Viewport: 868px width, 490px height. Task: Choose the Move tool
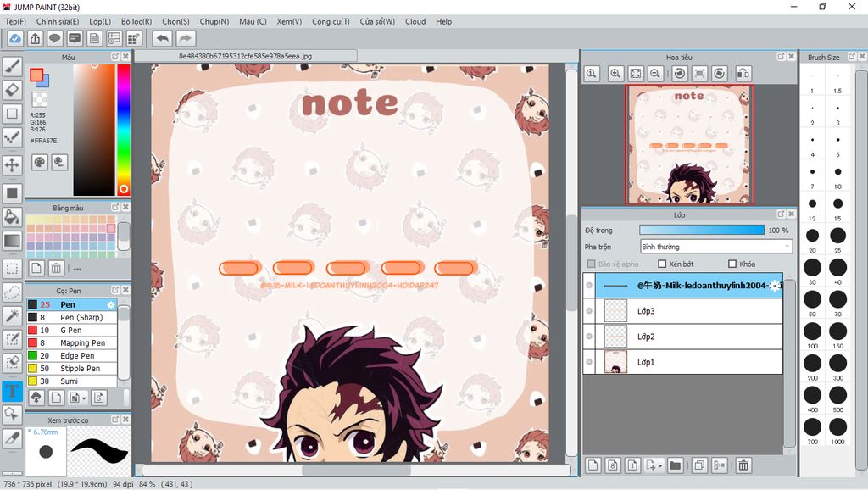coord(12,164)
